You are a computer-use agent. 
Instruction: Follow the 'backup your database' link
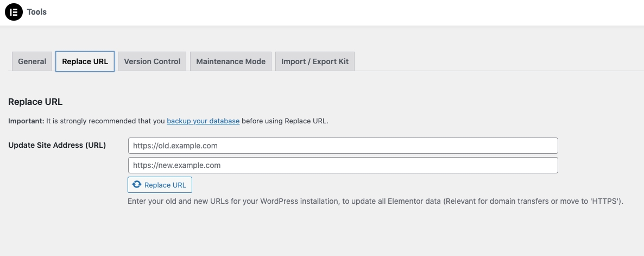(x=203, y=121)
